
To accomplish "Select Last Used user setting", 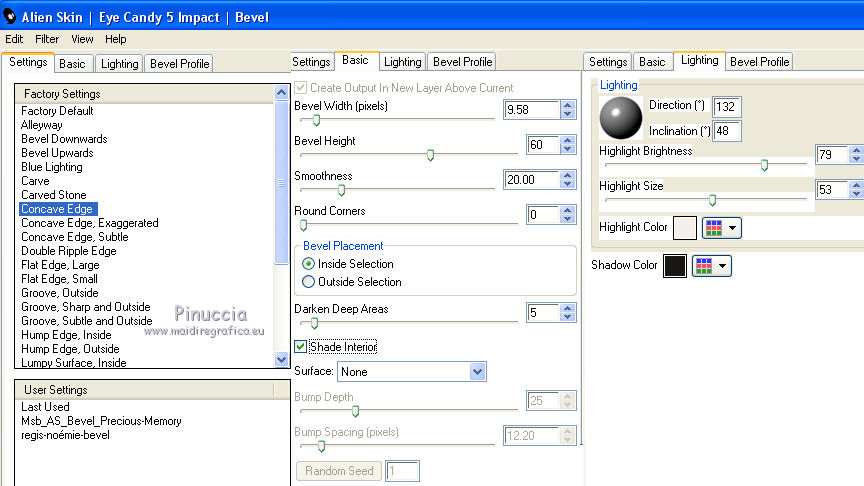I will click(x=45, y=407).
